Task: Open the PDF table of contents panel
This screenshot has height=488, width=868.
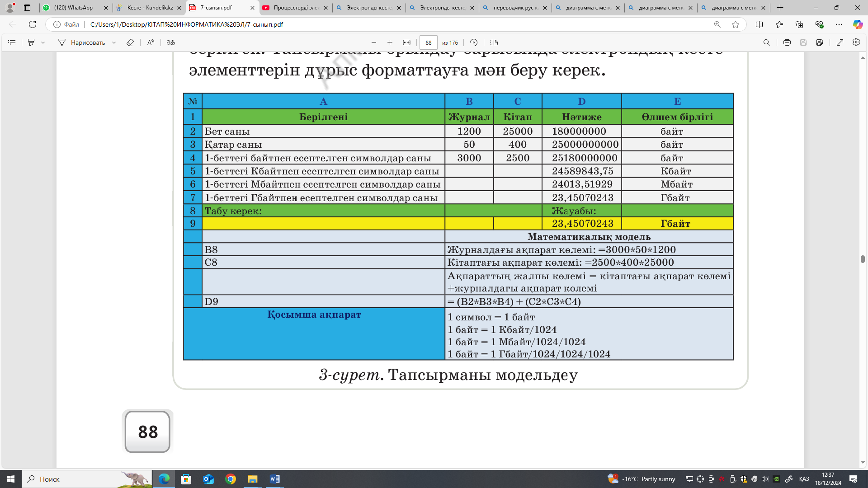Action: (12, 42)
